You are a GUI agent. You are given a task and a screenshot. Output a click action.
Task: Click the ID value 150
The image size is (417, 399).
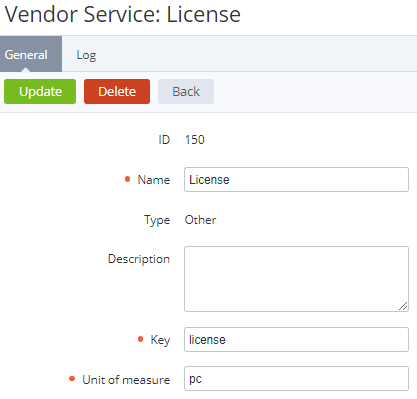coord(195,140)
